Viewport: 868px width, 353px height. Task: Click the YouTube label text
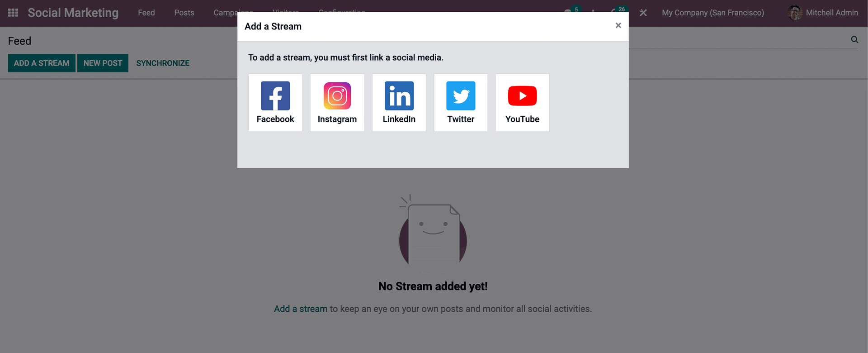523,119
